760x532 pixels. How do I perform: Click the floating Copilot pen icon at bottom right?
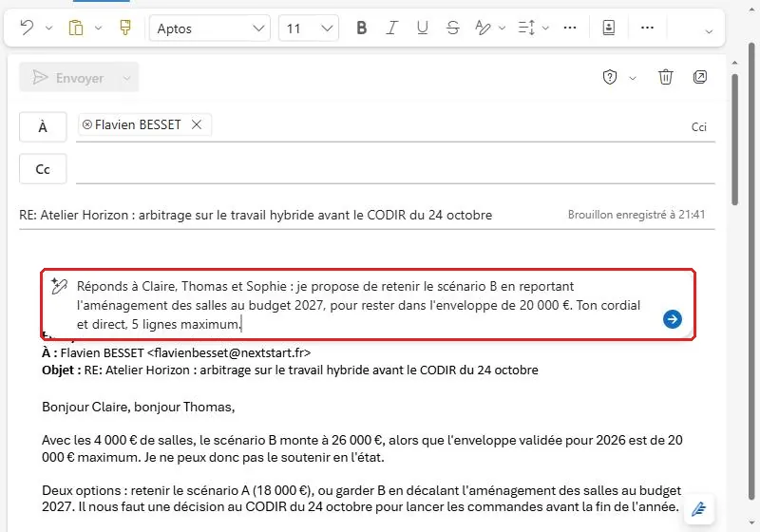(x=698, y=509)
